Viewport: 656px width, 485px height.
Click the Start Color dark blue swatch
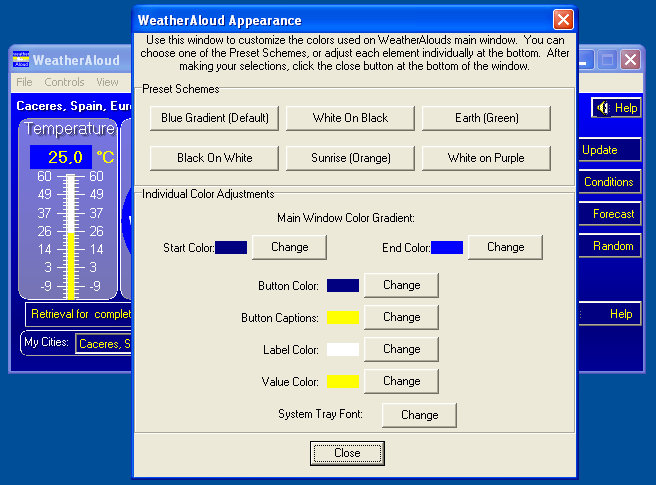click(231, 247)
